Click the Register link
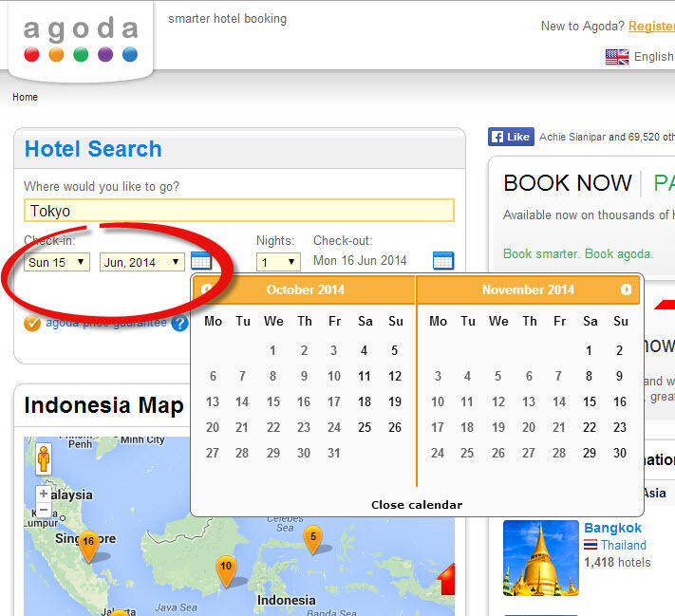The height and width of the screenshot is (616, 675). [651, 26]
